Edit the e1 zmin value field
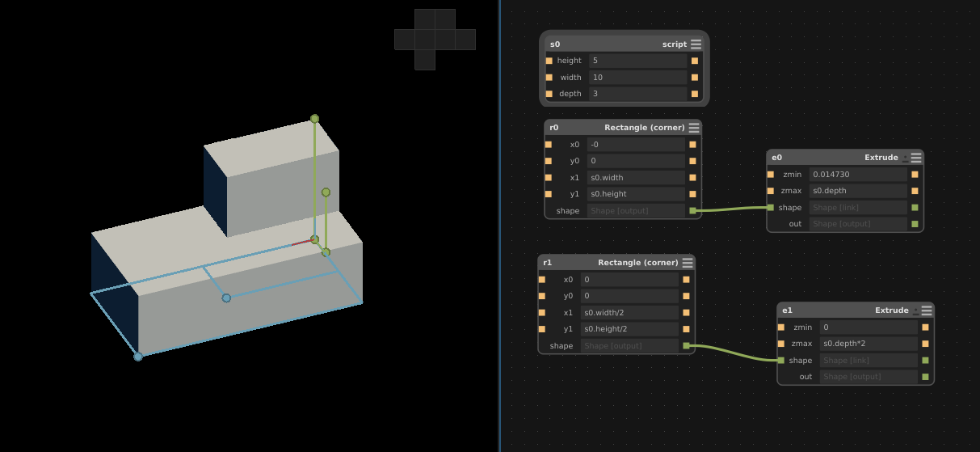Image resolution: width=980 pixels, height=452 pixels. [x=869, y=327]
